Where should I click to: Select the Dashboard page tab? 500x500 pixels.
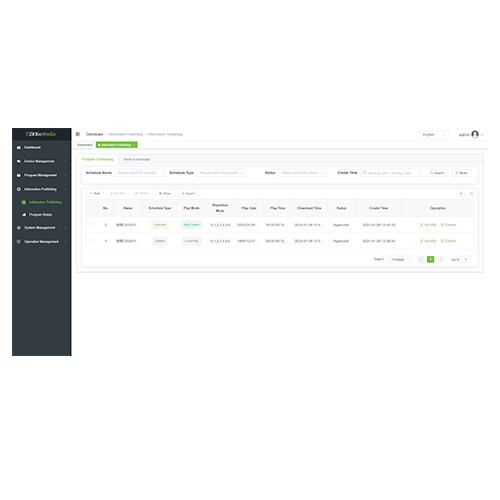click(x=85, y=145)
